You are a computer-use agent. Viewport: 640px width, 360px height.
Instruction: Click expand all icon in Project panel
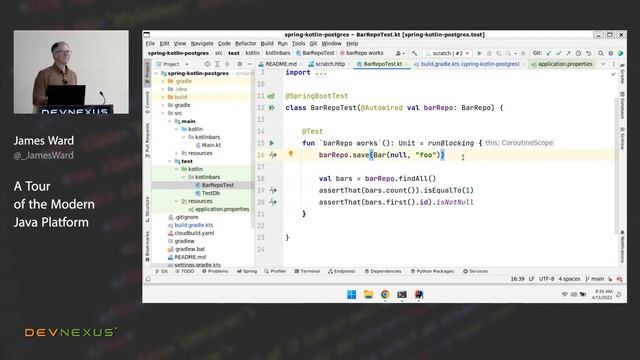point(218,64)
